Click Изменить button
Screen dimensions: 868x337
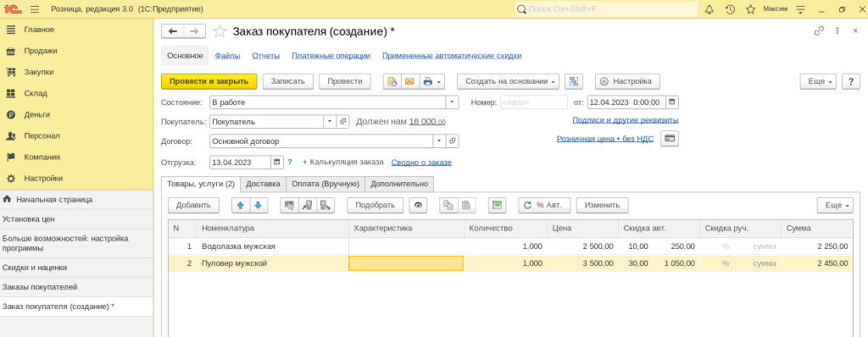click(x=603, y=205)
